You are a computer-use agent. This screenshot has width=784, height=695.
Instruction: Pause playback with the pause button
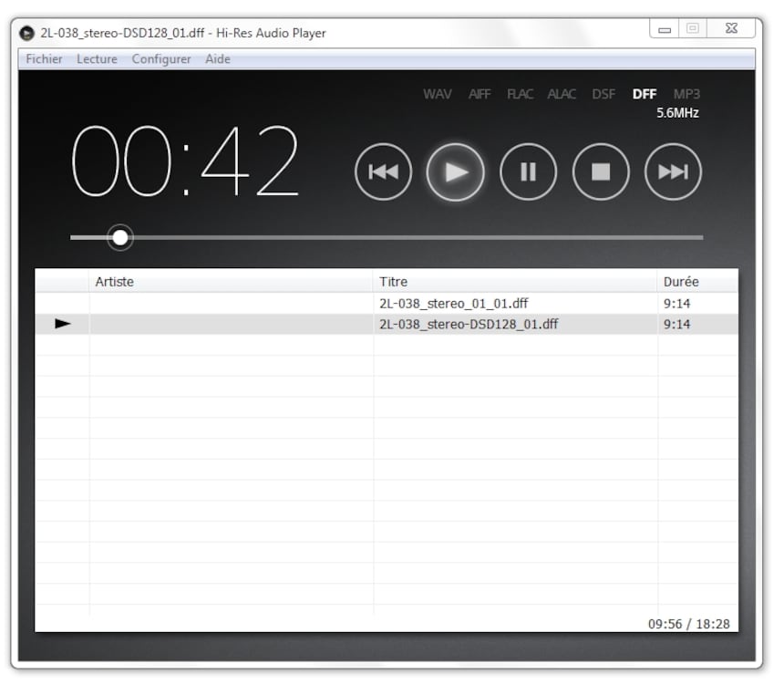[x=528, y=172]
